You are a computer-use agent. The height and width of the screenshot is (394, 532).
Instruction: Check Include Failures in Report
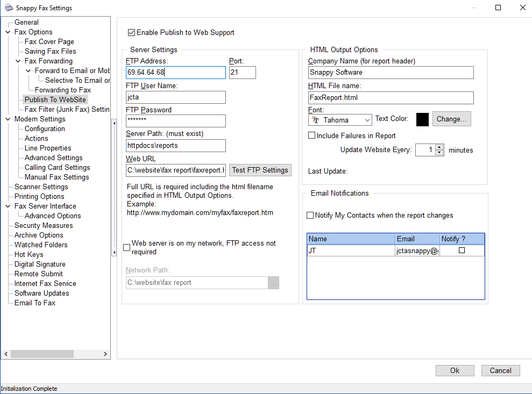(x=311, y=136)
